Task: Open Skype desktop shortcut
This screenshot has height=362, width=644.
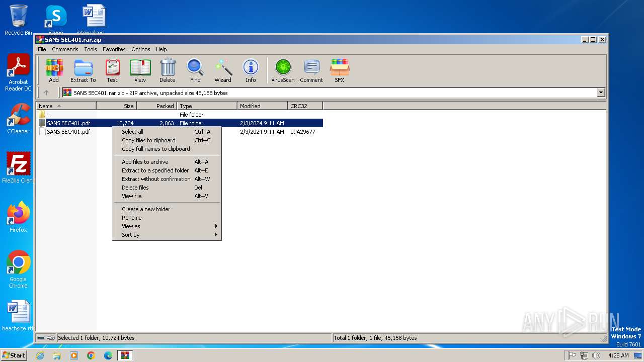Action: pyautogui.click(x=55, y=19)
